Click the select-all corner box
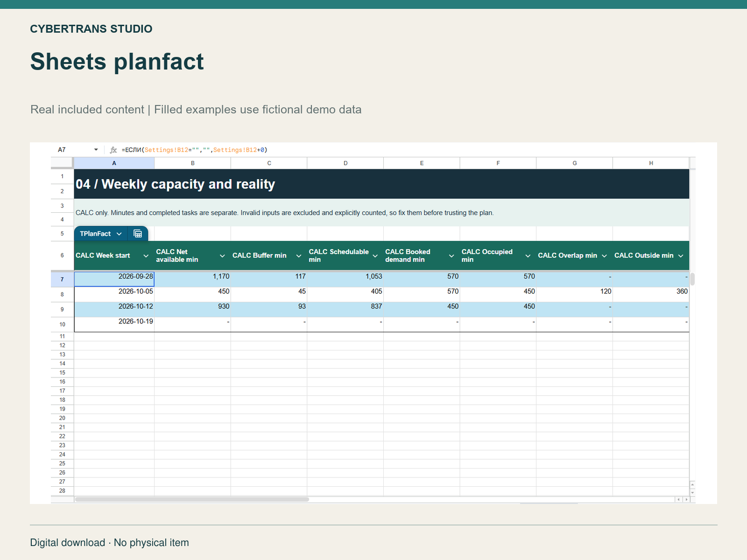 62,163
